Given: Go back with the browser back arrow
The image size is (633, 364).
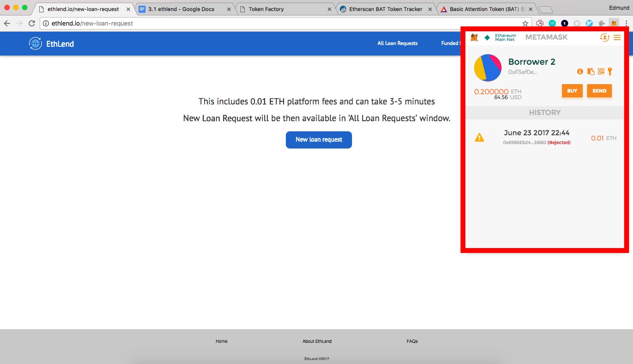Looking at the screenshot, I should [7, 23].
